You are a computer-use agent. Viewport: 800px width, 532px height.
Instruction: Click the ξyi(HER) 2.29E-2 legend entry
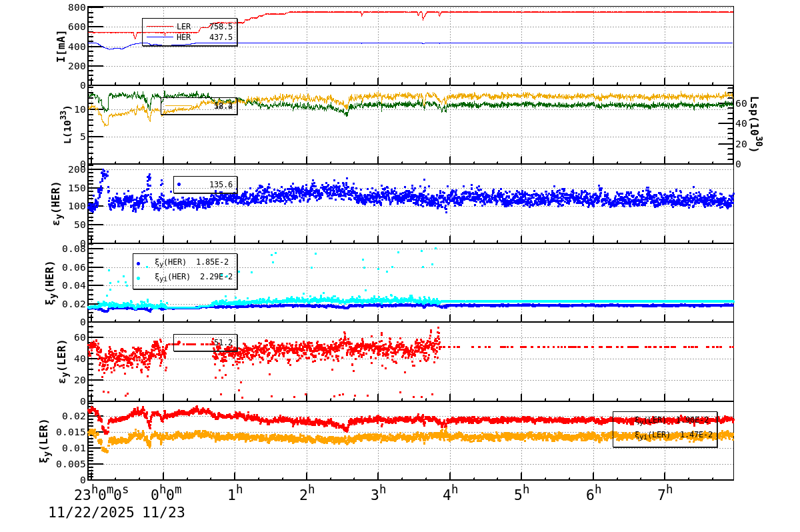[x=185, y=277]
